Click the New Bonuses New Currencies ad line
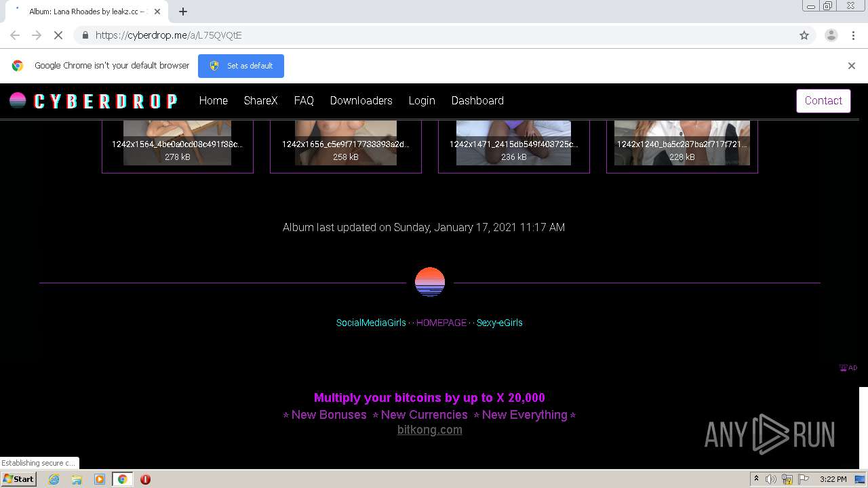This screenshot has height=488, width=868. click(429, 415)
